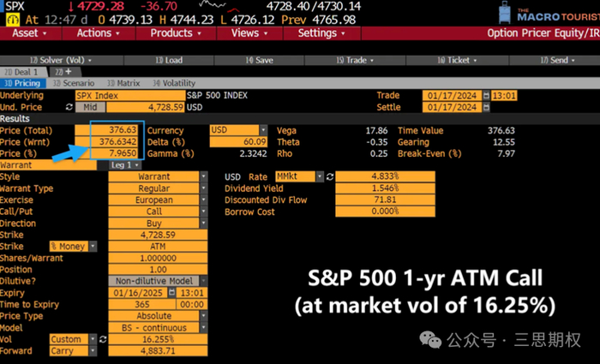This screenshot has width=600, height=364.
Task: Click the ATM strike field
Action: click(x=158, y=247)
